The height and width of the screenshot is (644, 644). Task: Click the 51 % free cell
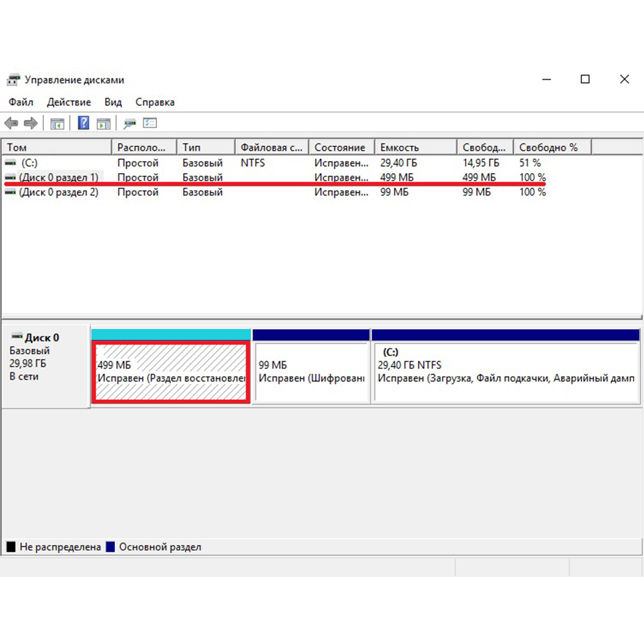(530, 163)
